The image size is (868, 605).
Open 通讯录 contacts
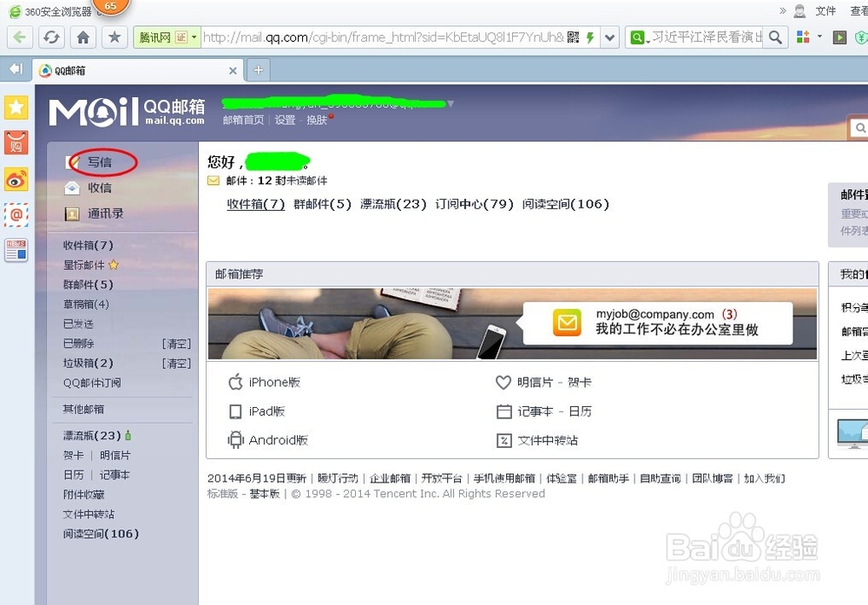[x=105, y=214]
